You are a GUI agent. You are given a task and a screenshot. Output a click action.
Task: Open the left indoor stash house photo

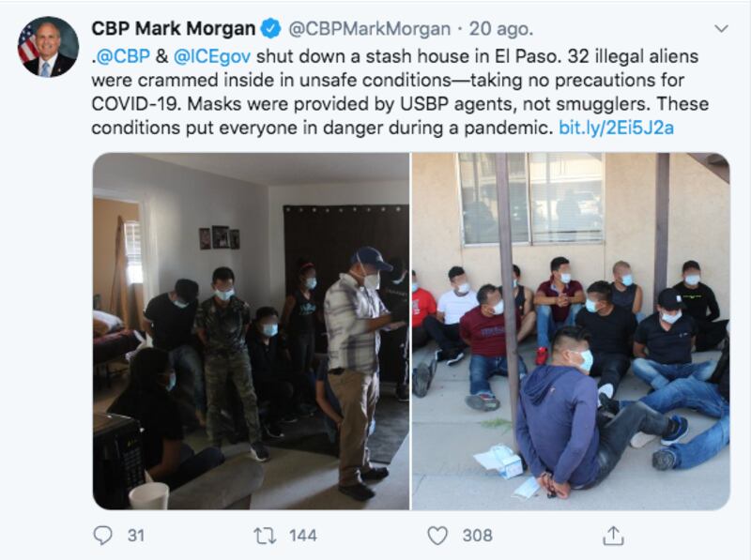251,331
